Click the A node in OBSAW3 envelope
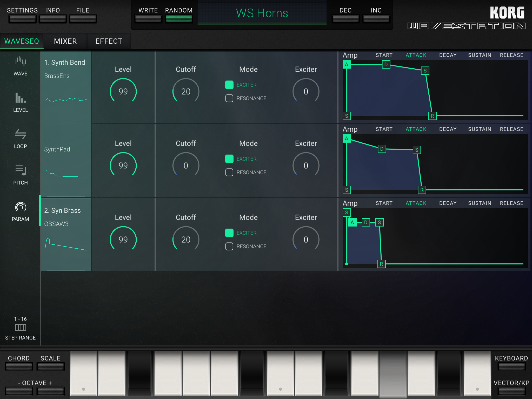The height and width of the screenshot is (399, 532). pos(352,222)
